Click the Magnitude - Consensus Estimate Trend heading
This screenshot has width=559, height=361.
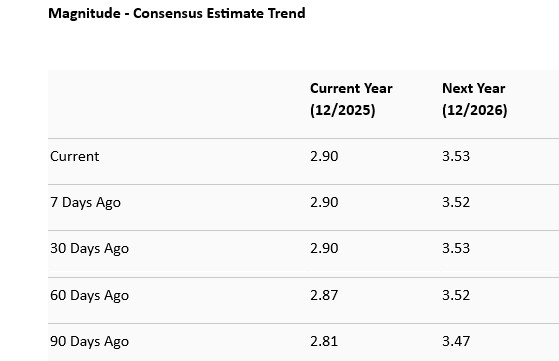coord(176,14)
